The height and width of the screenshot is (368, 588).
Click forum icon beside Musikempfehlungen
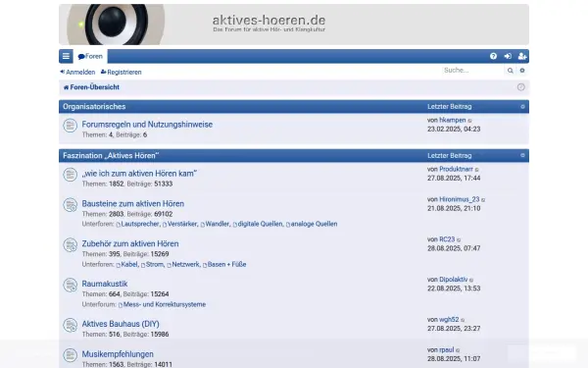(71, 355)
